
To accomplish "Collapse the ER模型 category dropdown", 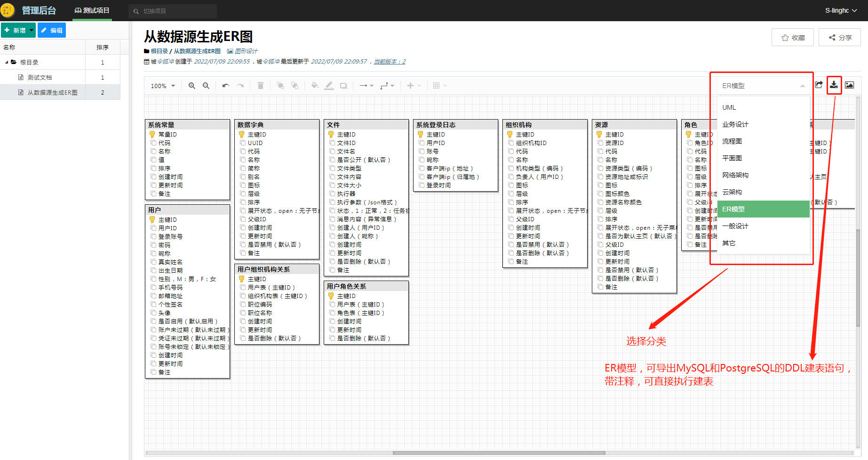I will (x=802, y=86).
